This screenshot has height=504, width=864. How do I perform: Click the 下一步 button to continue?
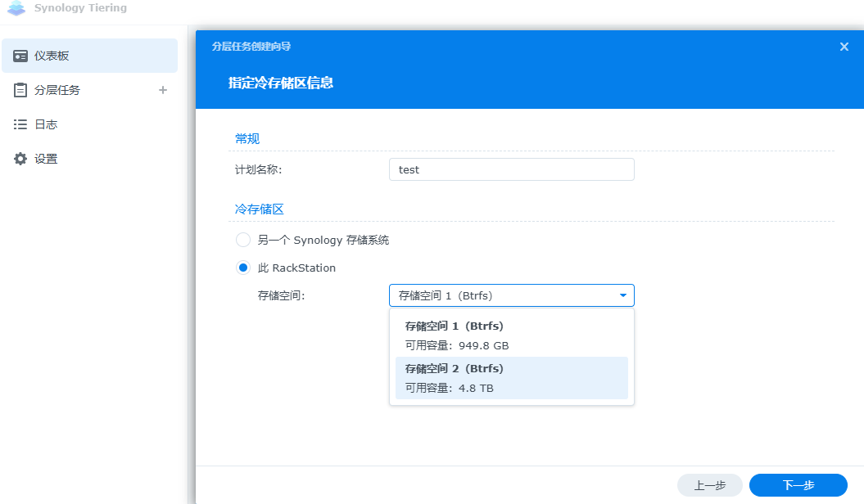point(798,485)
